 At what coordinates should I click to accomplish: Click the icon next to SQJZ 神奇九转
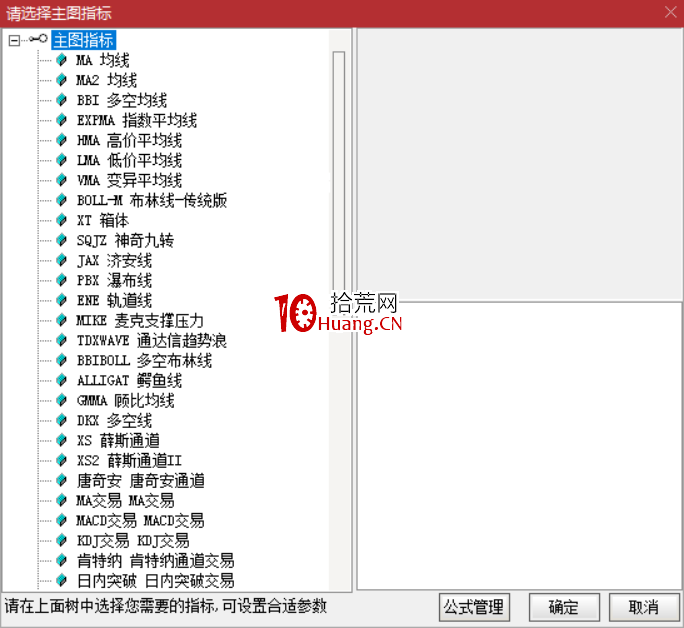62,240
